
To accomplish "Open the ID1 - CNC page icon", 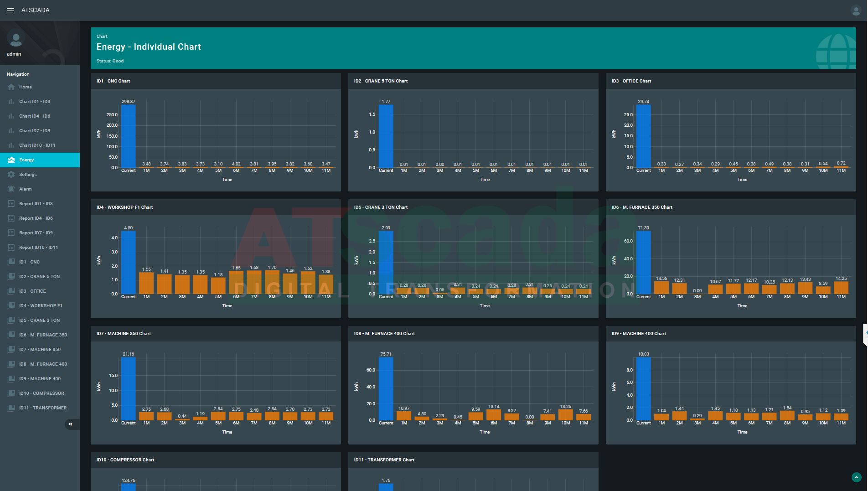I will 11,262.
